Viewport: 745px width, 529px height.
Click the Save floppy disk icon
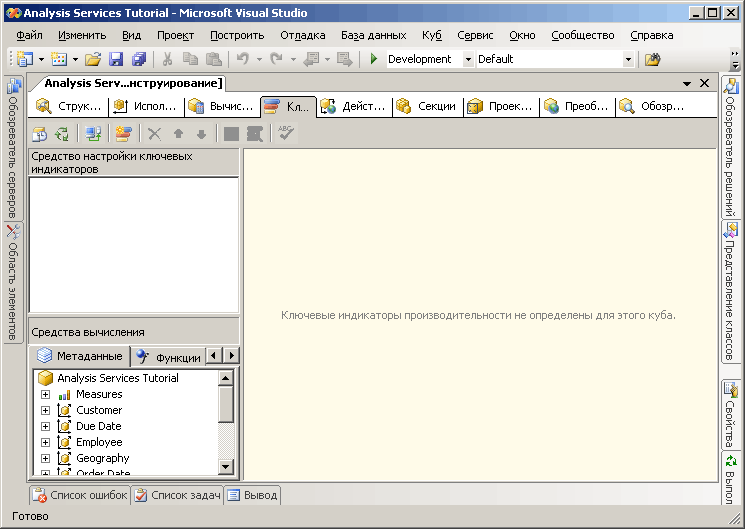116,59
